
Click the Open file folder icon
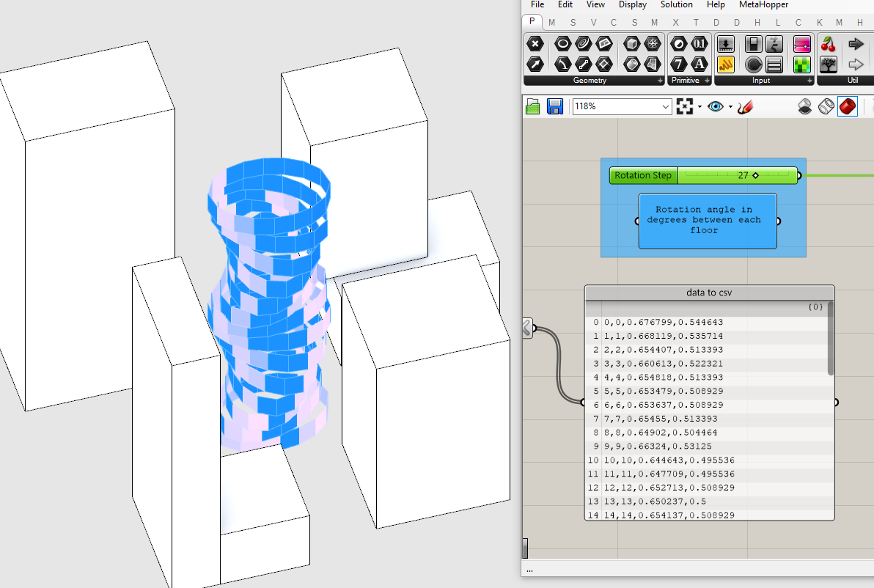click(533, 106)
